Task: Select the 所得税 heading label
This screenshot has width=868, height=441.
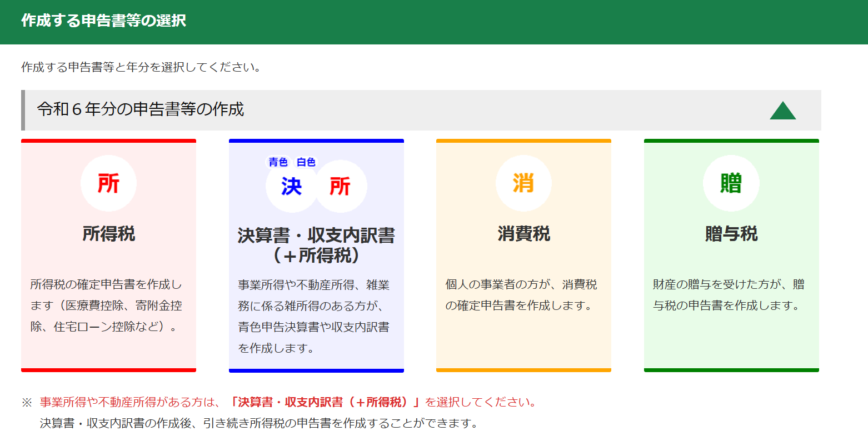Action: [108, 234]
